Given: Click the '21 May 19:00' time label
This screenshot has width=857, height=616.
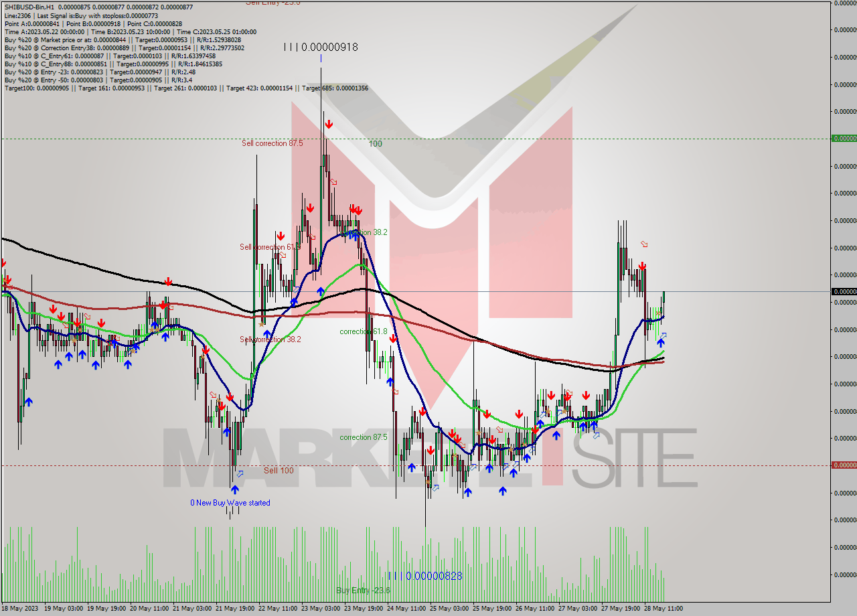Looking at the screenshot, I should pos(235,609).
